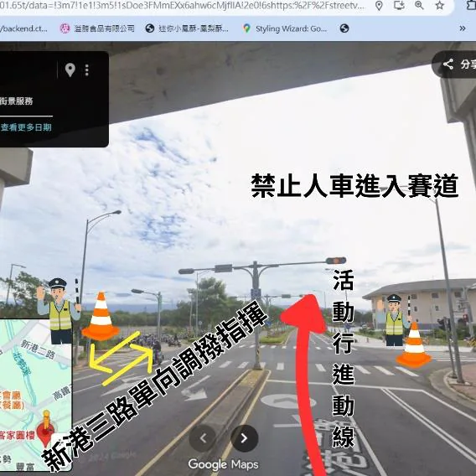Open the 迷你小鳳酥-鳳梨酥 bookmark

[187, 28]
